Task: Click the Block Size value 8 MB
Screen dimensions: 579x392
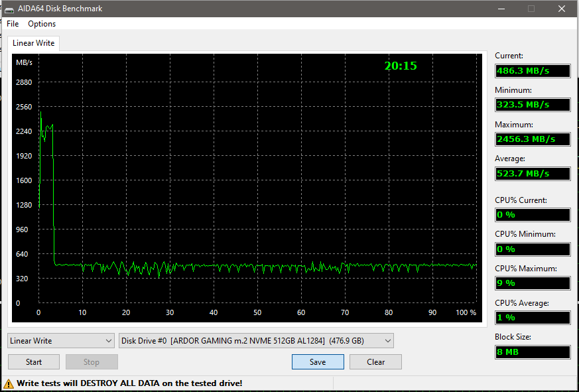Action: 533,352
